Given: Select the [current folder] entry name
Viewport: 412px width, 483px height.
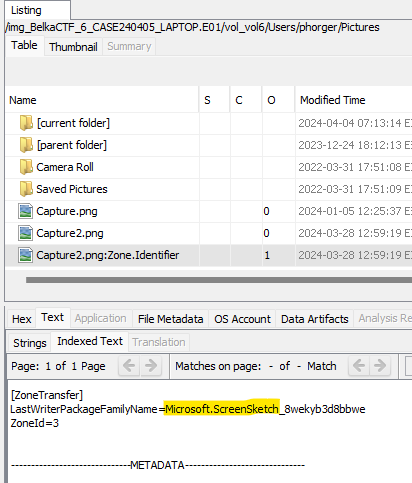Looking at the screenshot, I should point(73,123).
